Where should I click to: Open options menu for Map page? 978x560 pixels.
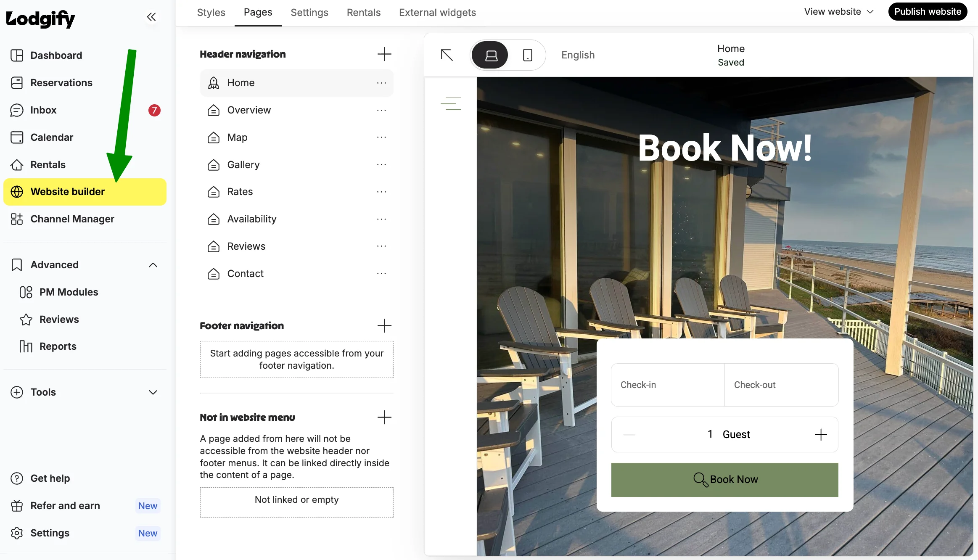click(x=381, y=137)
